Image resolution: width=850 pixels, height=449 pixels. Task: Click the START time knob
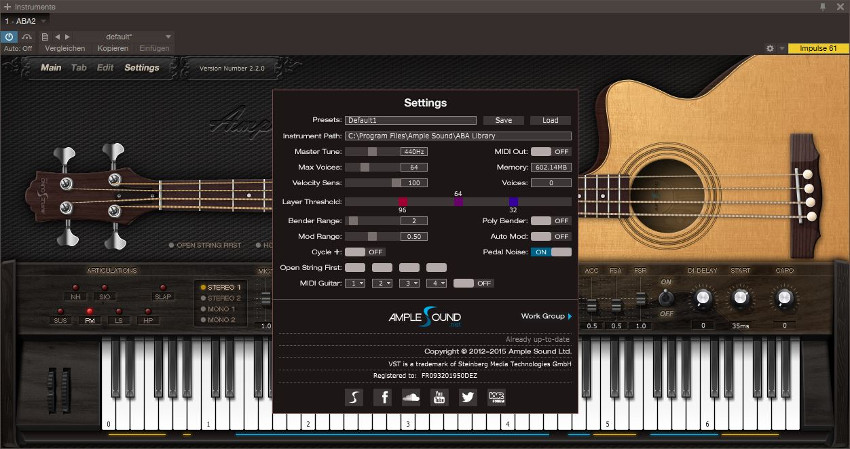pyautogui.click(x=740, y=297)
